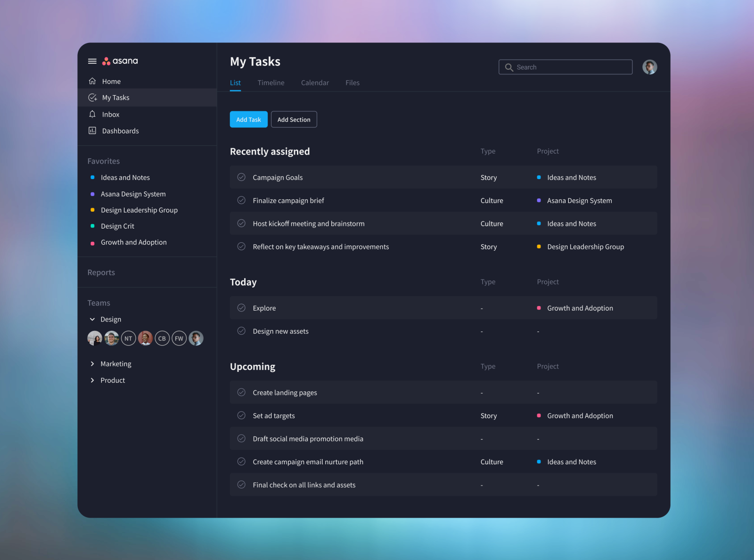The height and width of the screenshot is (560, 754).
Task: Click the hamburger menu icon
Action: pyautogui.click(x=92, y=61)
